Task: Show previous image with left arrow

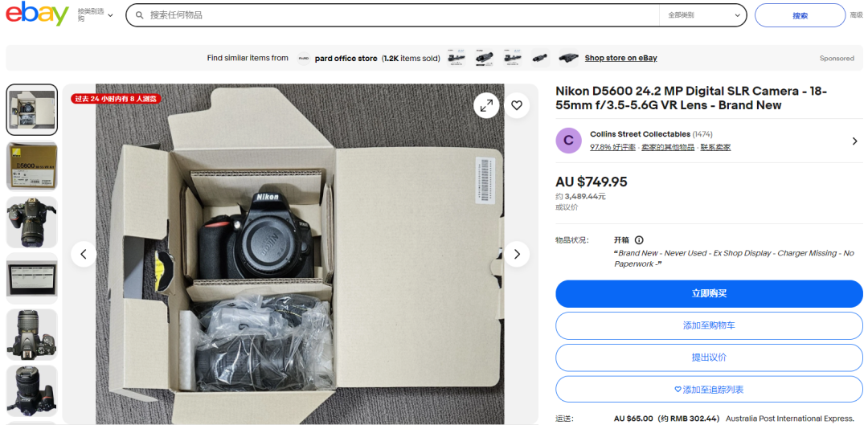Action: click(x=84, y=254)
